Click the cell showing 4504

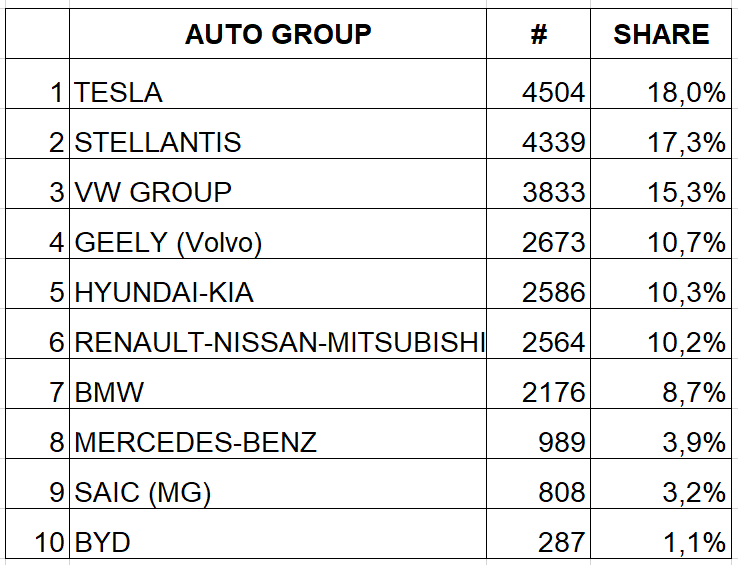538,84
